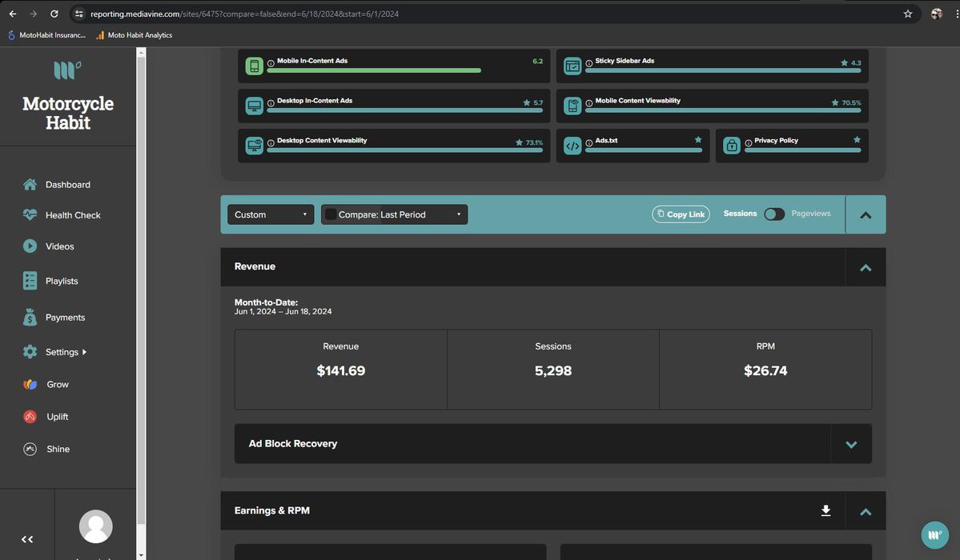Viewport: 960px width, 560px height.
Task: Open info for Ads.txt
Action: click(589, 142)
